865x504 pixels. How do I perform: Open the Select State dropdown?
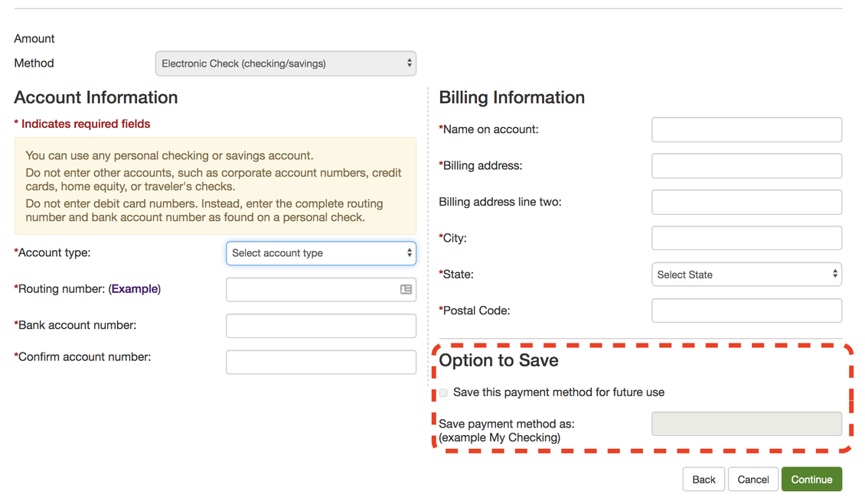point(746,275)
